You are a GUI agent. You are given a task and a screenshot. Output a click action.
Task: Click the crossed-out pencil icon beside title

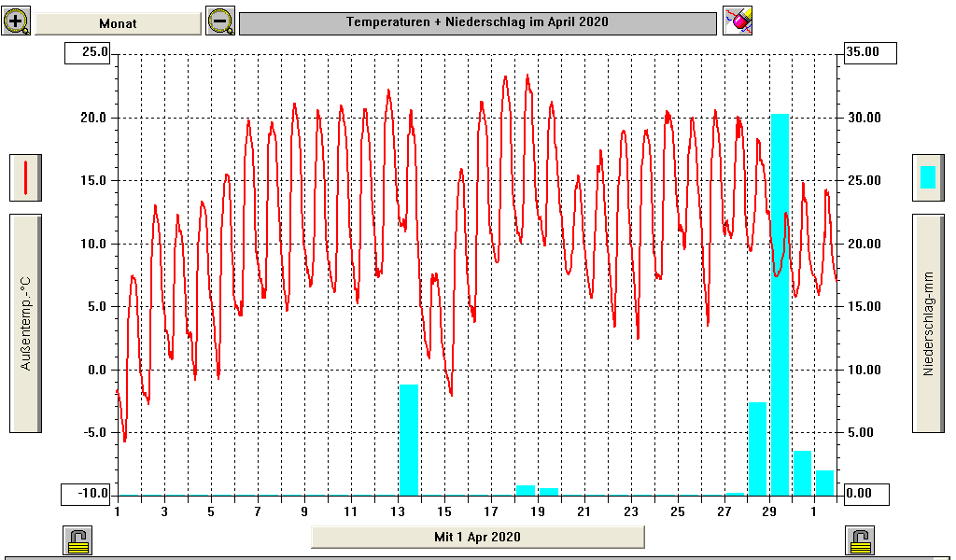click(x=738, y=21)
